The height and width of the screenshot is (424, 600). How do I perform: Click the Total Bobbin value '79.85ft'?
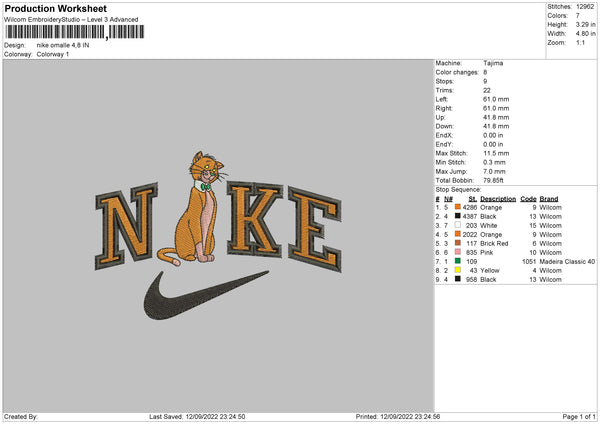[x=493, y=180]
